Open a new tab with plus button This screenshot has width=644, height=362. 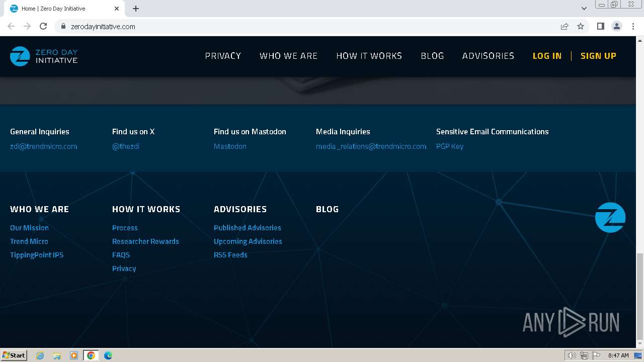pyautogui.click(x=136, y=9)
